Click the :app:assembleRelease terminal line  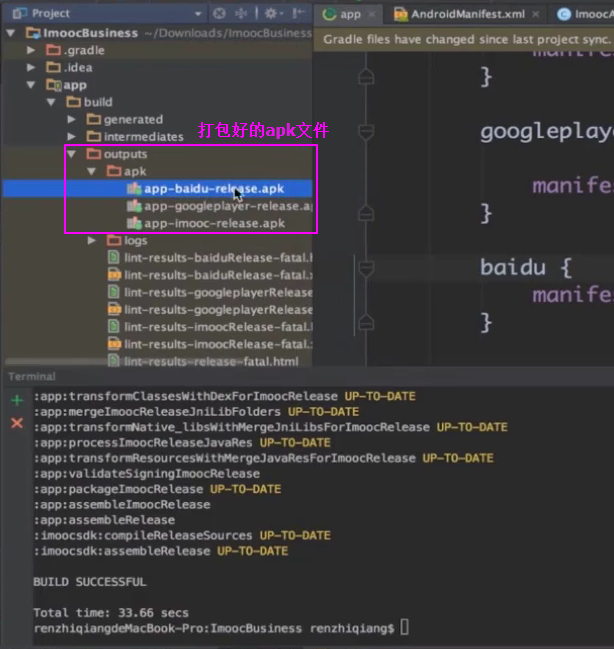[x=104, y=520]
